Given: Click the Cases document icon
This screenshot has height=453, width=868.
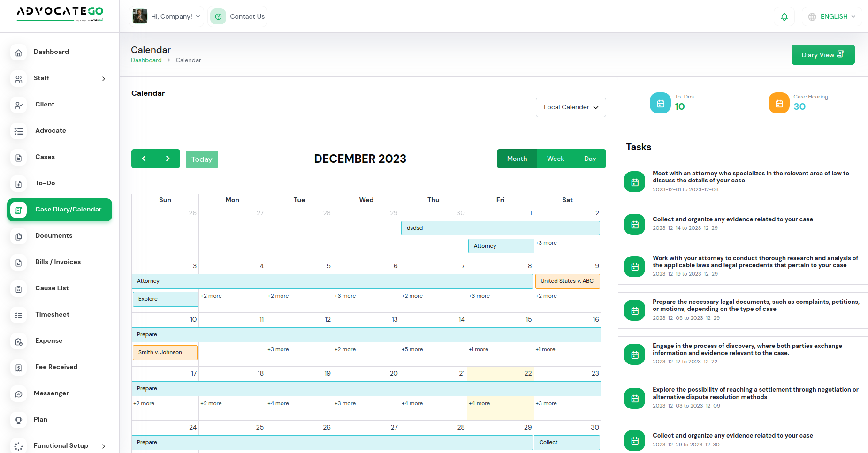Looking at the screenshot, I should [x=19, y=158].
